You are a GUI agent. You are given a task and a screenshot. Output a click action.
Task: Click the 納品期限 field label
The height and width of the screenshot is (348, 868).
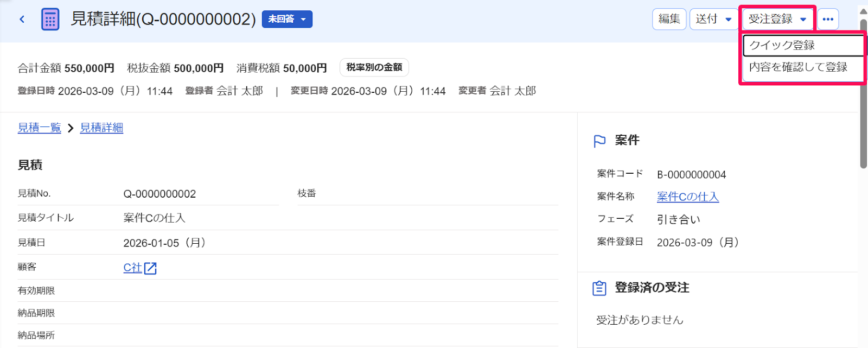(x=36, y=313)
